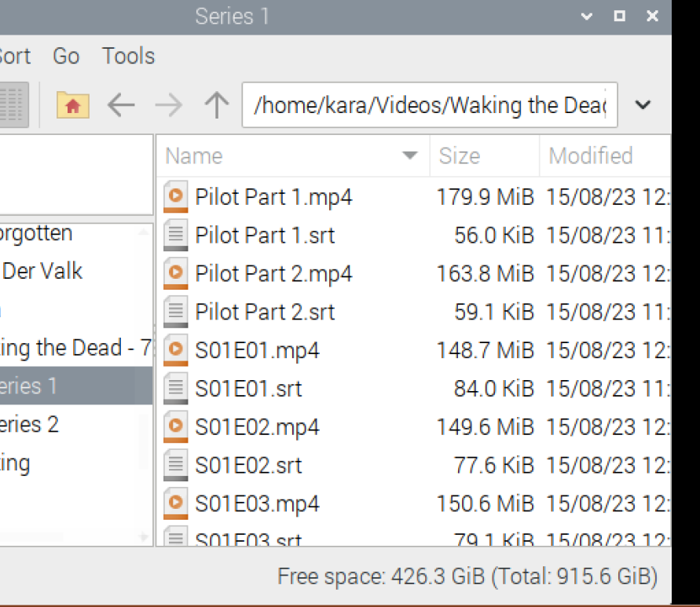Click the Home folder toolbar icon
Screen dimensions: 700x607
click(72, 104)
